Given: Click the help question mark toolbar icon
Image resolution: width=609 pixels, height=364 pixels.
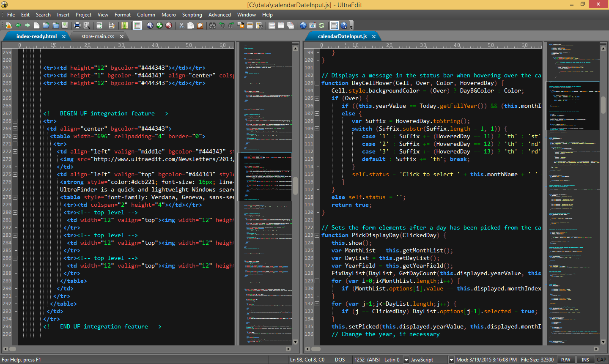Looking at the screenshot, I should tap(344, 25).
